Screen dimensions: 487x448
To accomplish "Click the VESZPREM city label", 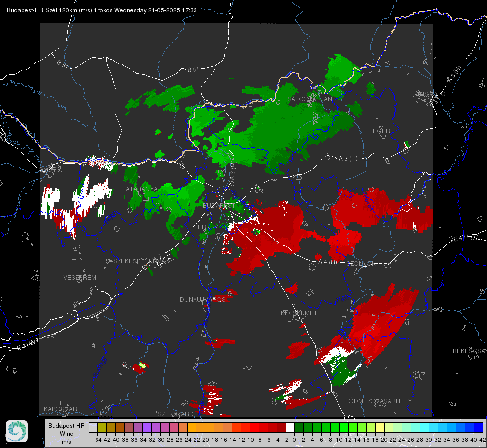I will [80, 277].
